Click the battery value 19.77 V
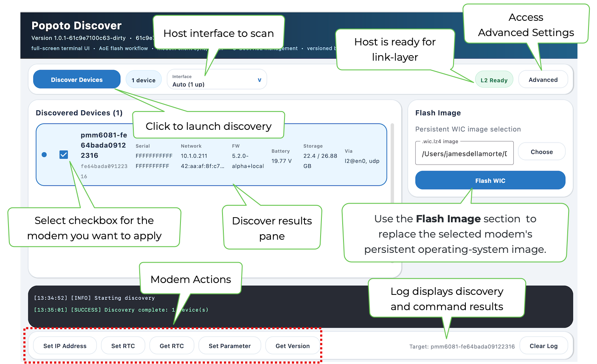Screen dimensions: 597x364 click(282, 161)
